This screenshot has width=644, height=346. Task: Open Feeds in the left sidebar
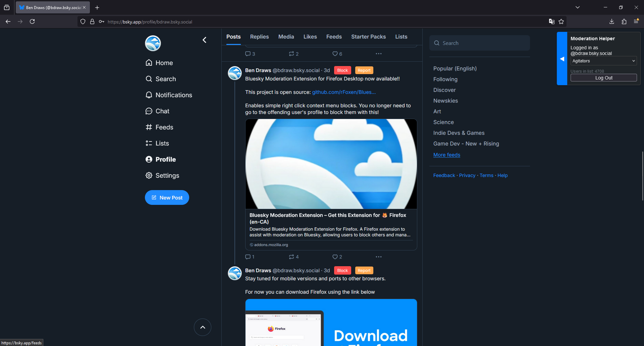pos(159,127)
